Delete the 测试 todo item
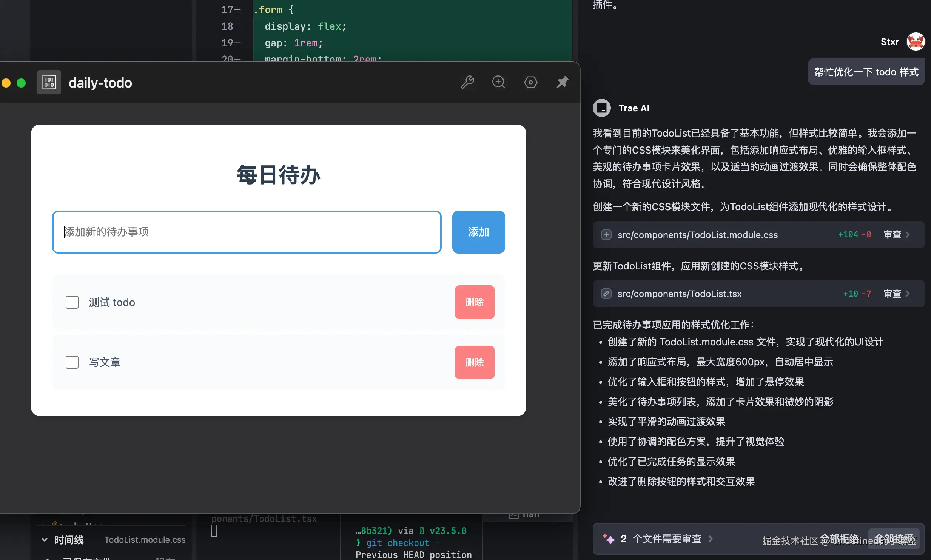 click(x=475, y=302)
